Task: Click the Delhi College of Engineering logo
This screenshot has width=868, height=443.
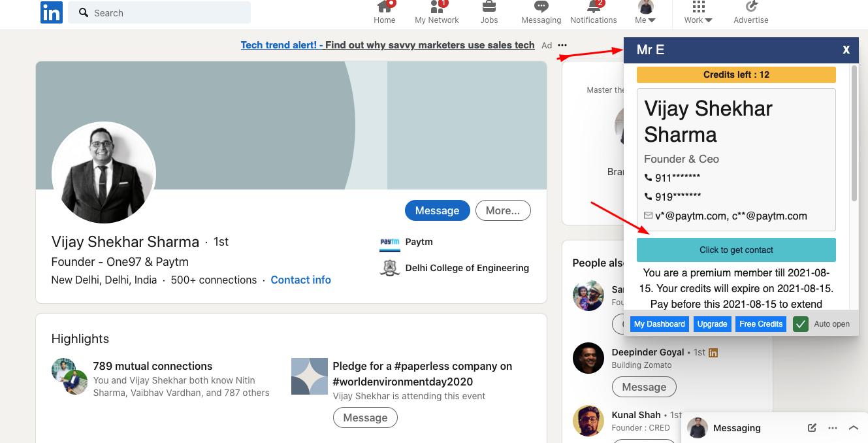Action: point(390,268)
